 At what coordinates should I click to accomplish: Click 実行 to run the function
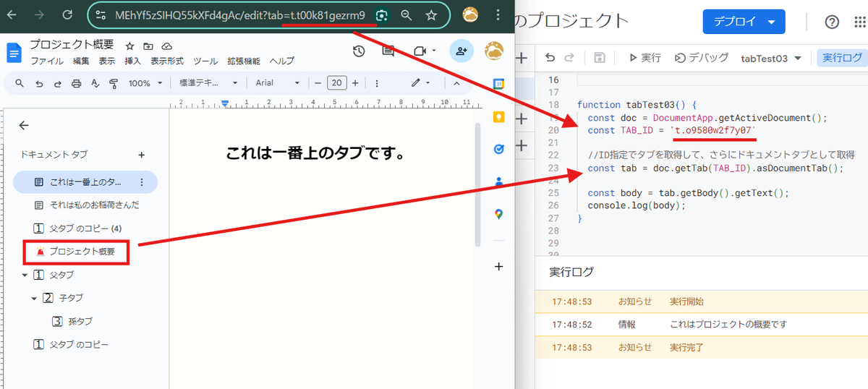(x=644, y=58)
